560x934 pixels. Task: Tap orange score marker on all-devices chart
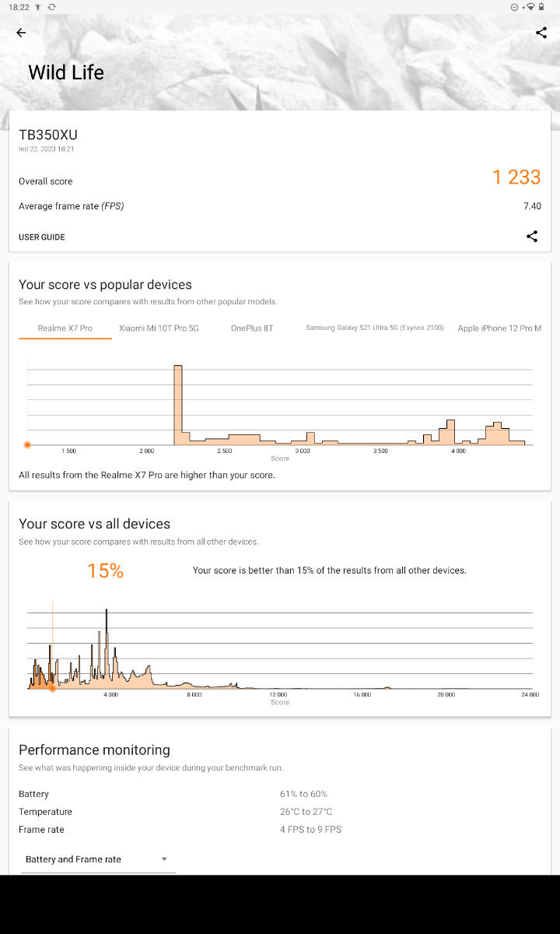(52, 688)
